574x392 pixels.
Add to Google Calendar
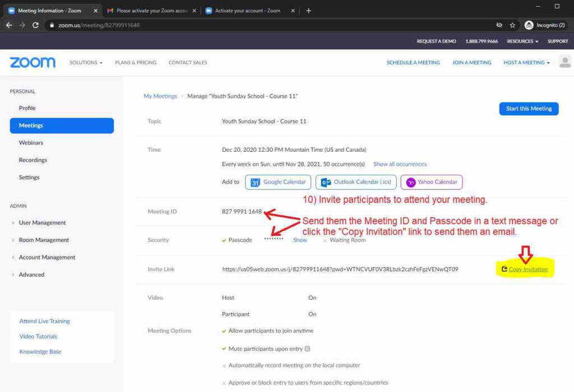278,182
